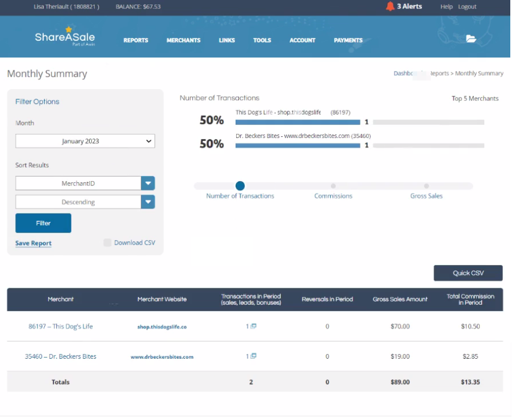Click the $13.35 total commission

point(470,382)
